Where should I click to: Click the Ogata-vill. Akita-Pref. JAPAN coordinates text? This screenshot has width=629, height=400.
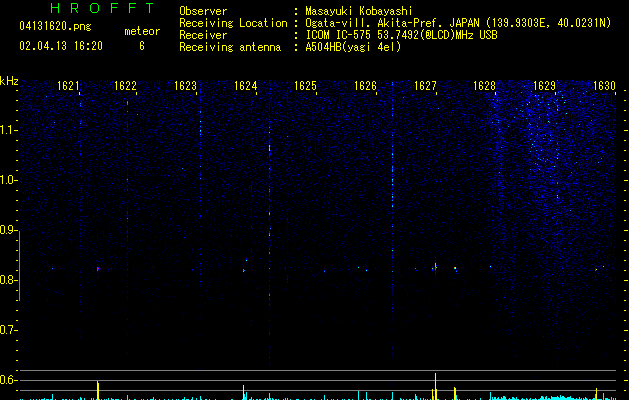point(458,23)
